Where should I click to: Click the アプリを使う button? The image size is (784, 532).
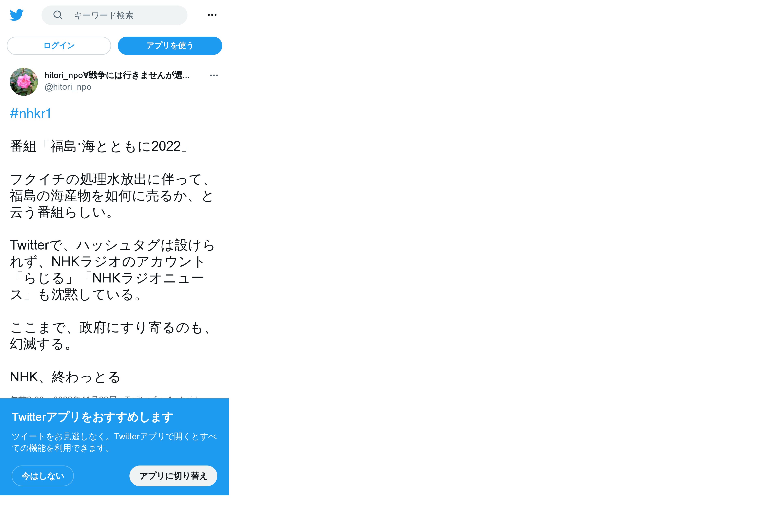170,46
